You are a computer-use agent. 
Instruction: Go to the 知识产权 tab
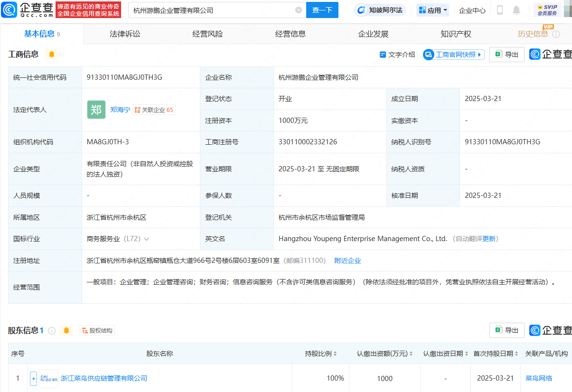[456, 34]
